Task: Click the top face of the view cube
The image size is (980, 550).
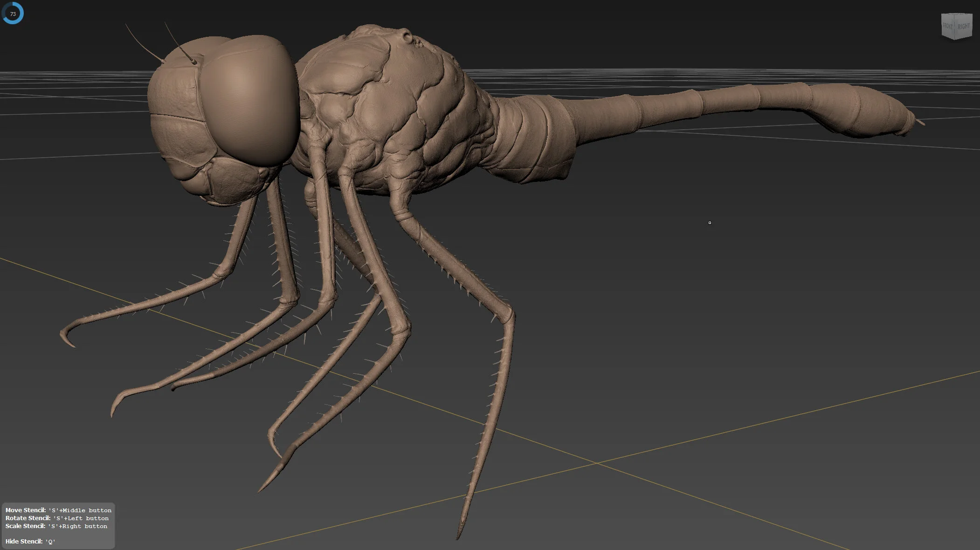Action: point(958,15)
